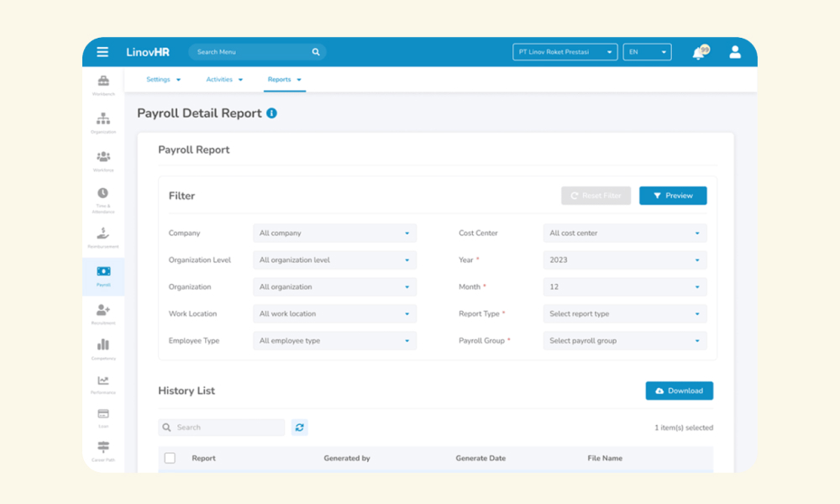Screen dimensions: 840x504
Task: Focus the History List search field
Action: click(221, 428)
